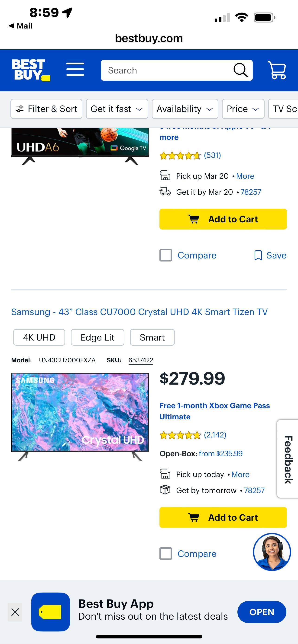This screenshot has width=298, height=644.
Task: Tap the Best Buy logo
Action: point(31,70)
